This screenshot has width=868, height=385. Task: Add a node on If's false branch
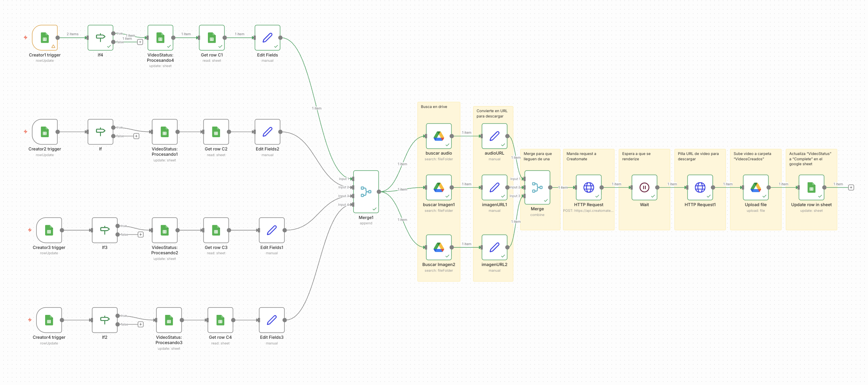pos(136,136)
